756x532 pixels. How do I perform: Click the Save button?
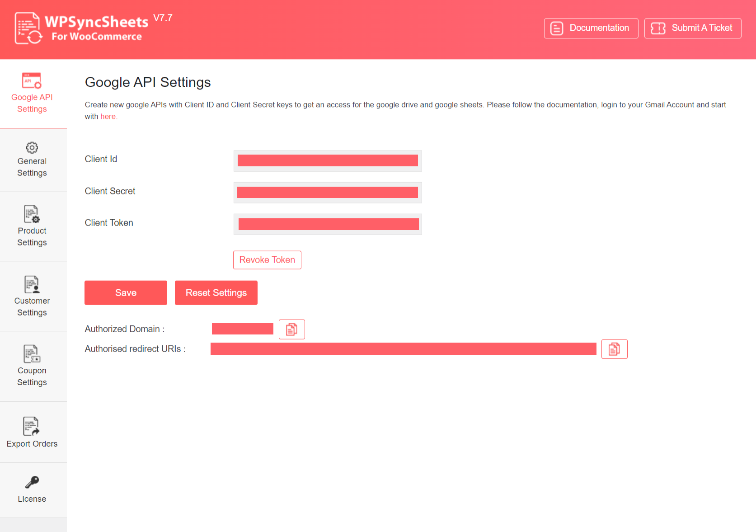(126, 293)
